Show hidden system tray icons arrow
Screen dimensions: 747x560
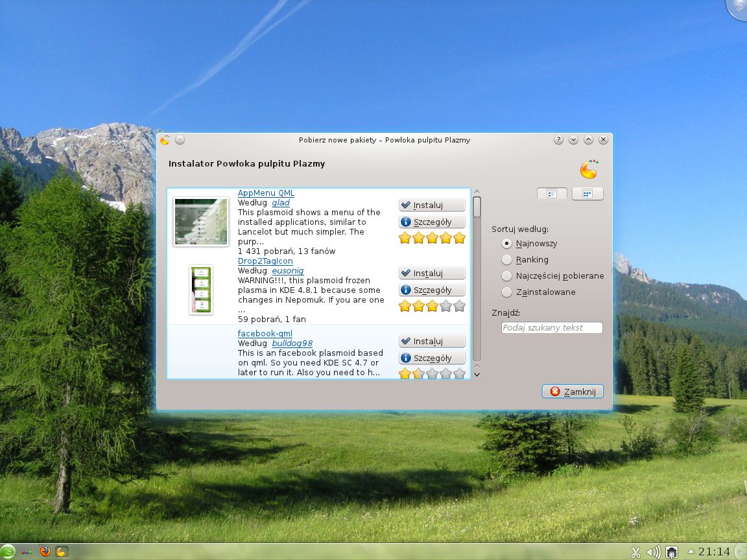click(x=691, y=552)
